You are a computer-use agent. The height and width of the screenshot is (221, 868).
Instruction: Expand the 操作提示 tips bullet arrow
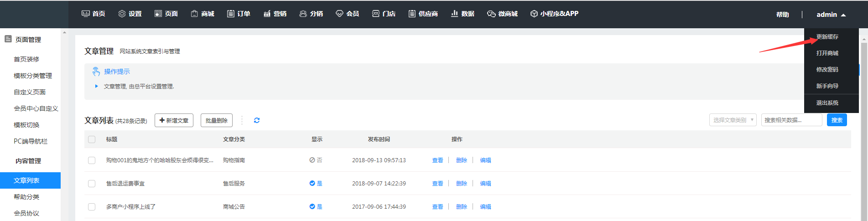[96, 86]
